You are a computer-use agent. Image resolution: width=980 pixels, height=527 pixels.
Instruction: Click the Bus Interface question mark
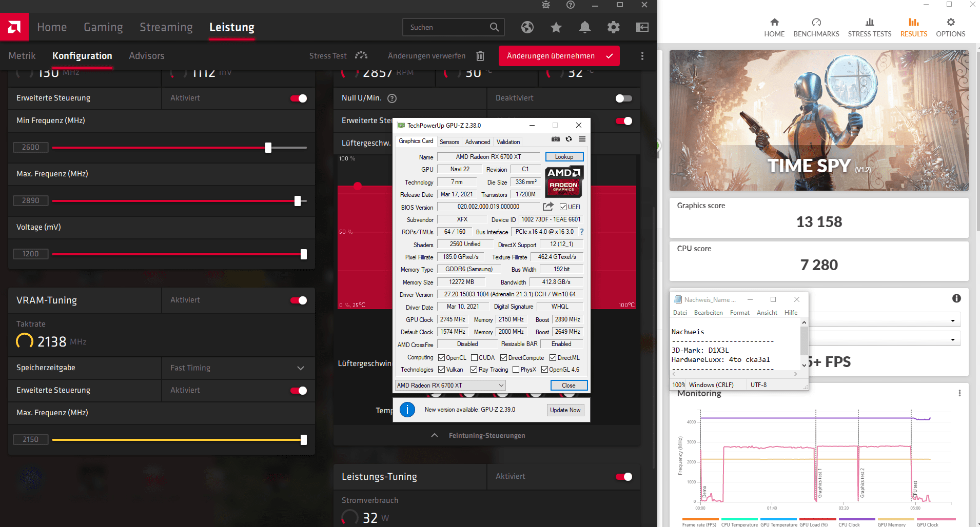coord(582,232)
